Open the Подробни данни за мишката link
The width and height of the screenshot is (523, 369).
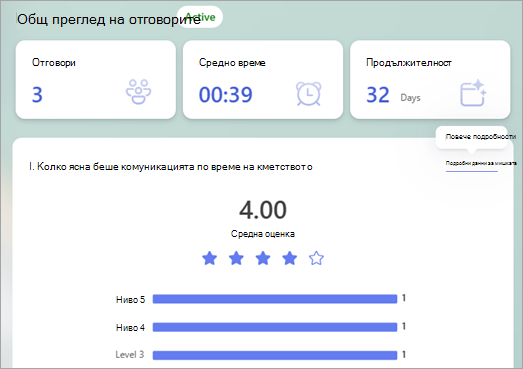point(481,163)
